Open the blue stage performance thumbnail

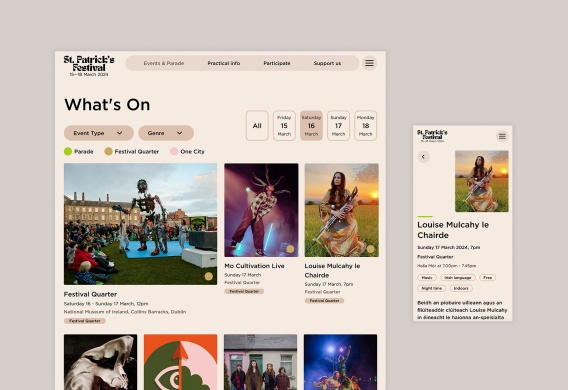point(341,362)
